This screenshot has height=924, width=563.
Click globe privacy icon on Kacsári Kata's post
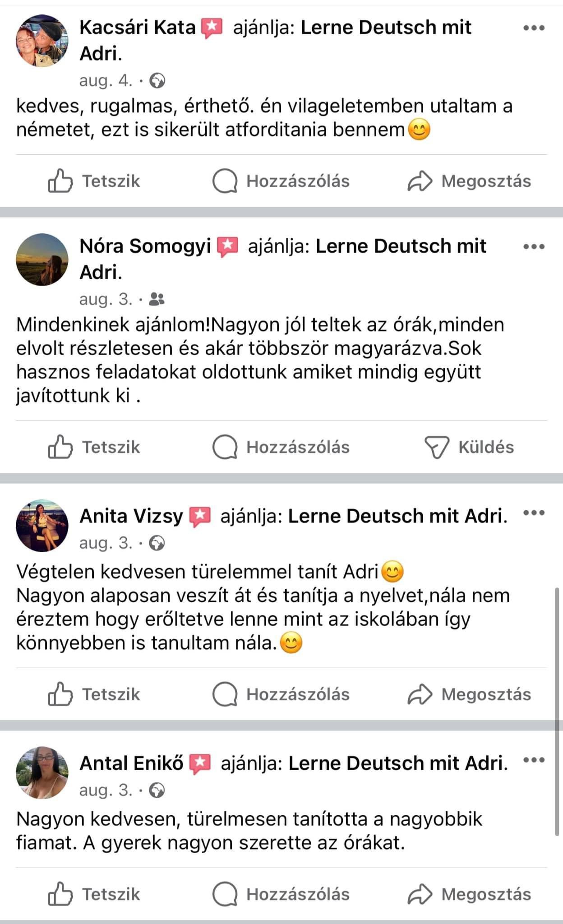click(157, 81)
